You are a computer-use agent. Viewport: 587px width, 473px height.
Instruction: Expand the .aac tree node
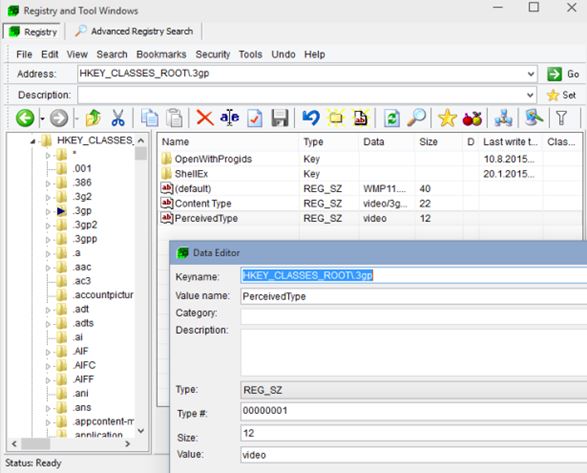[x=48, y=268]
